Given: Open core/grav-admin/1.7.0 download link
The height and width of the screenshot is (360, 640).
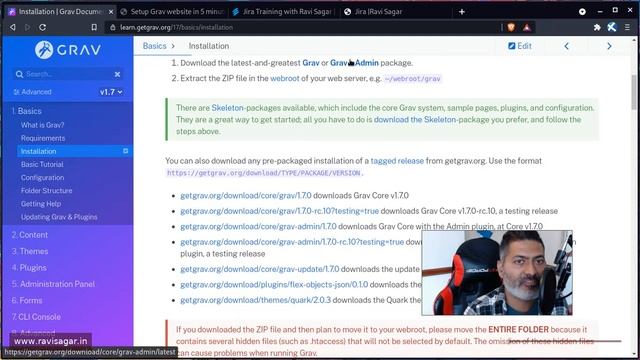Looking at the screenshot, I should click(x=258, y=227).
